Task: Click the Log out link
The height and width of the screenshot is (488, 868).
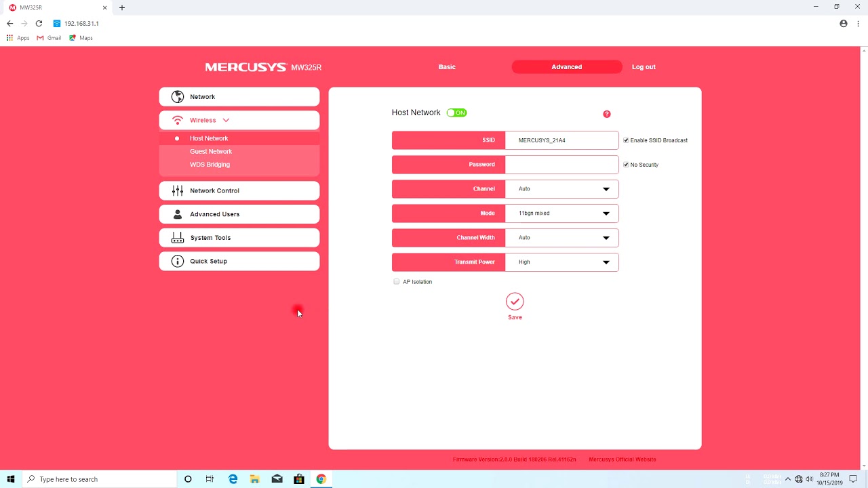Action: click(644, 67)
